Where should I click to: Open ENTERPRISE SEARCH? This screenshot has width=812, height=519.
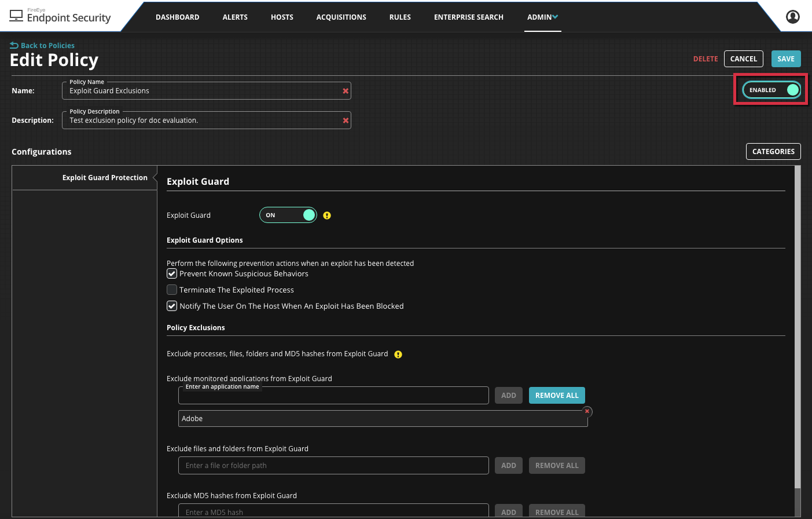point(469,17)
